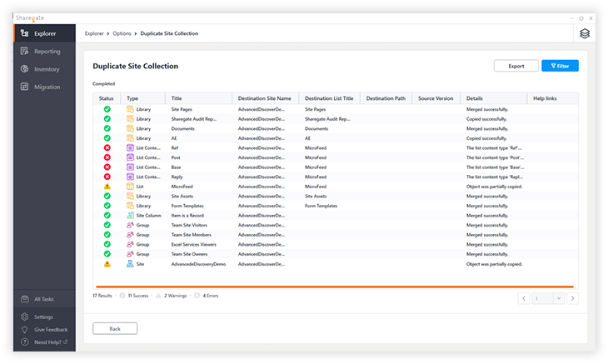
Task: Select the Team Site Members title cell
Action: pos(192,235)
